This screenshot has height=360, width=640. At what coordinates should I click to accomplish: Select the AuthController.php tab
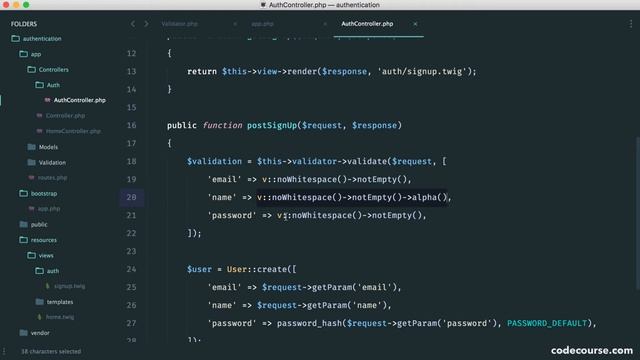[367, 24]
